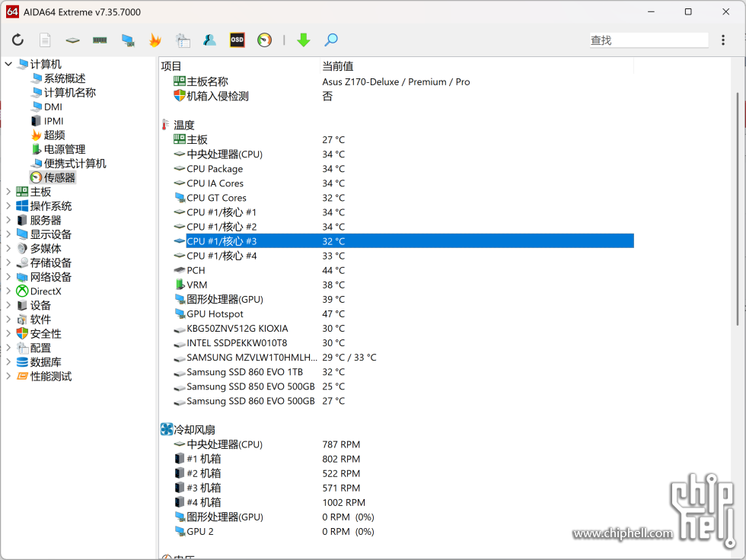Expand the 显示设备 tree node
The width and height of the screenshot is (746, 560).
coord(8,234)
